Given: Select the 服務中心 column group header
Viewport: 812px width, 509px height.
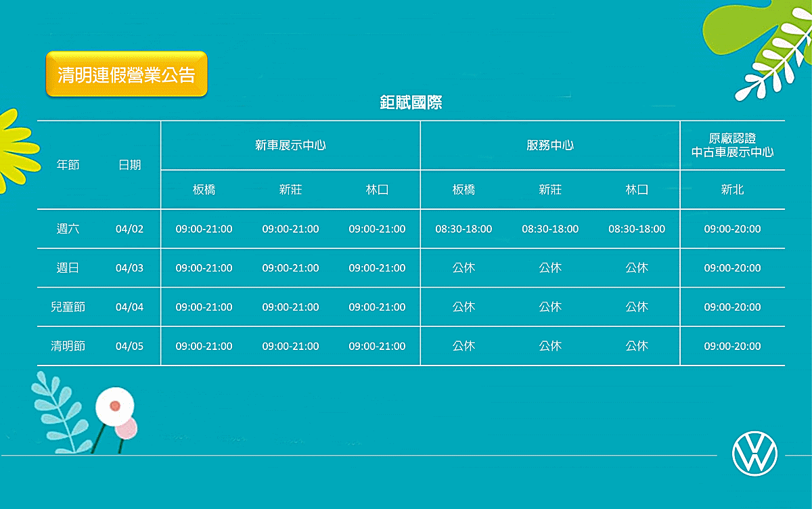Looking at the screenshot, I should [550, 145].
